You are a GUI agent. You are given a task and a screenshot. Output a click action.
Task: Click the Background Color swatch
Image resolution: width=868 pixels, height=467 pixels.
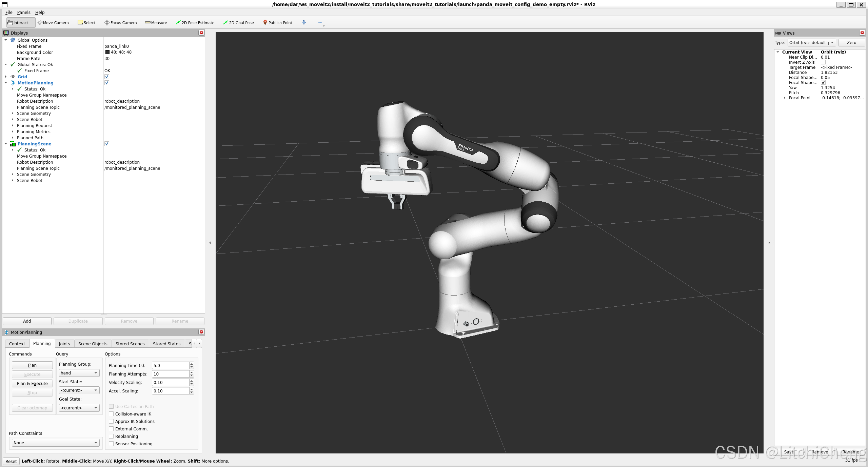[107, 53]
